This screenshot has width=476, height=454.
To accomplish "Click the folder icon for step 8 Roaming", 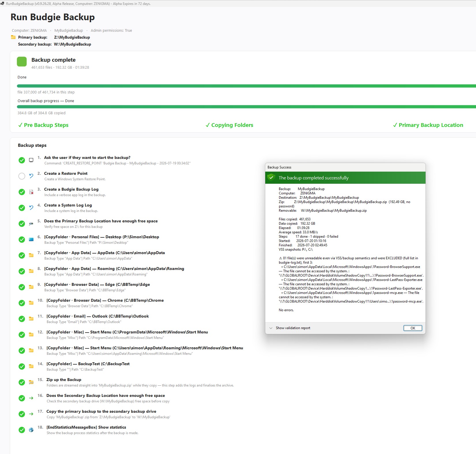I will [31, 271].
